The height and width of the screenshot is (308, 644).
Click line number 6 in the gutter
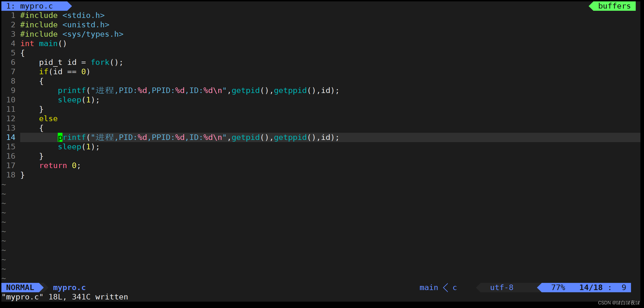[13, 62]
